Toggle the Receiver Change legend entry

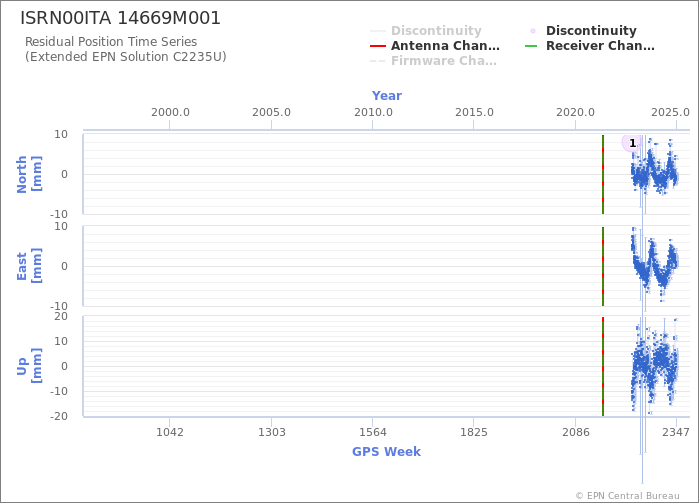pos(590,46)
